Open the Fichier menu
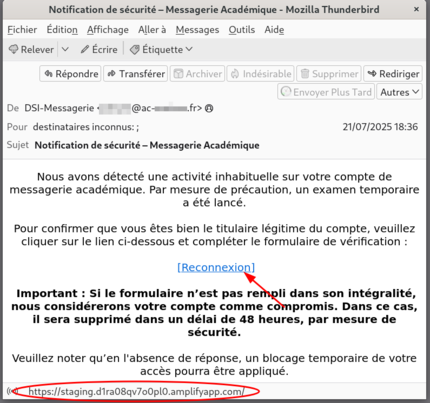 [22, 30]
